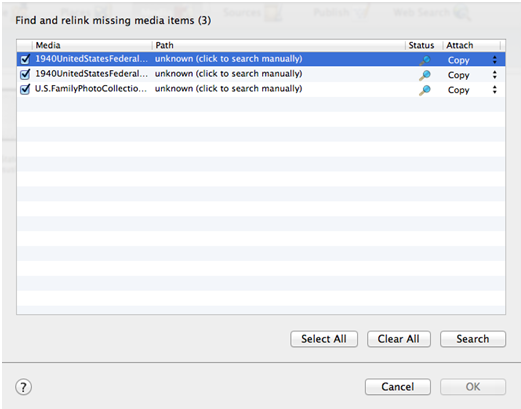Click the Attach column header

tap(472, 45)
